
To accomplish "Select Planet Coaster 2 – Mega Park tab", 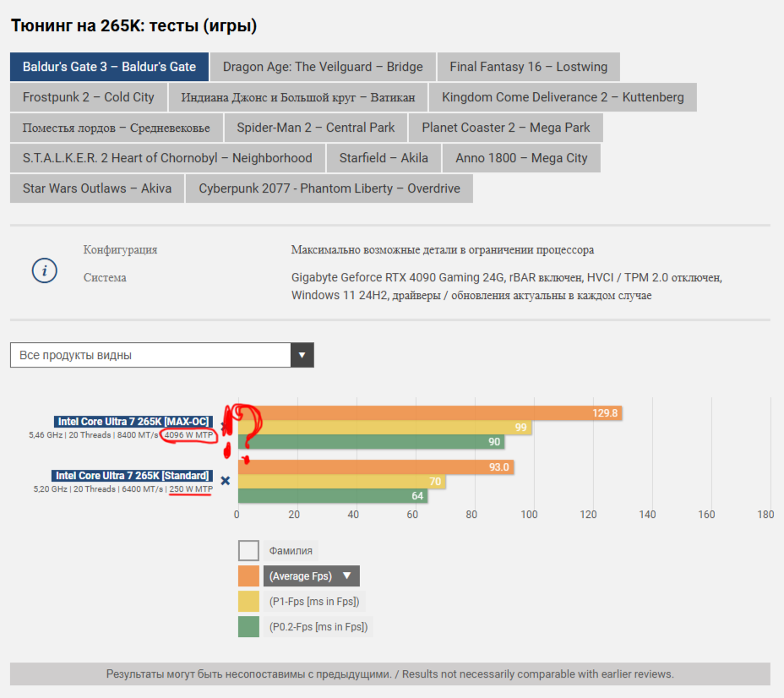I will 505,128.
